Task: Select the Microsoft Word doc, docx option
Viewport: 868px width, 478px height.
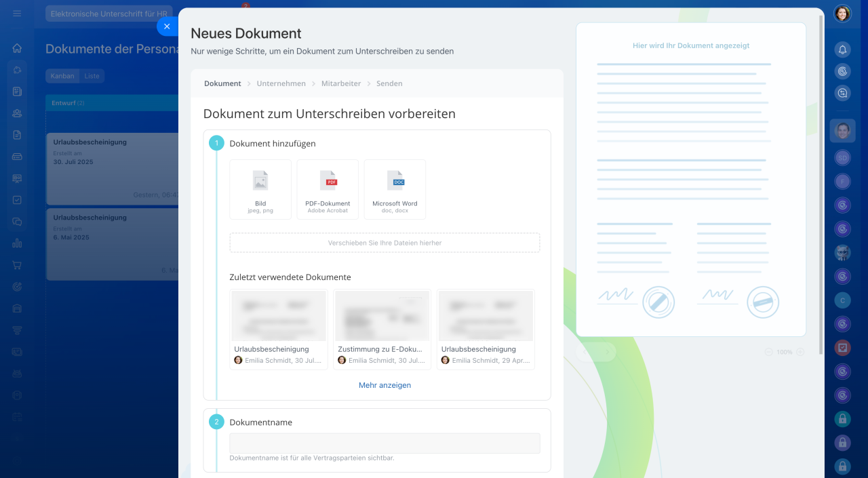Action: (x=395, y=190)
